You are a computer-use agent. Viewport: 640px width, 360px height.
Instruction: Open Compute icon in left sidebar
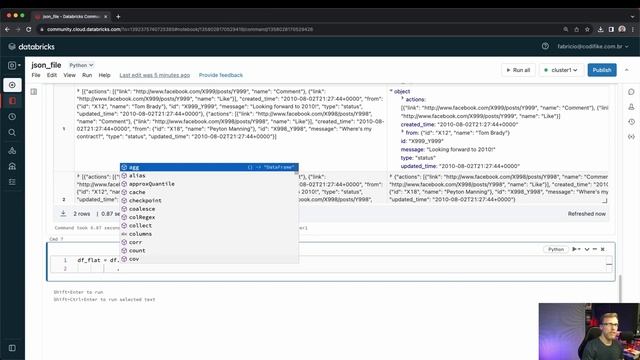point(12,166)
